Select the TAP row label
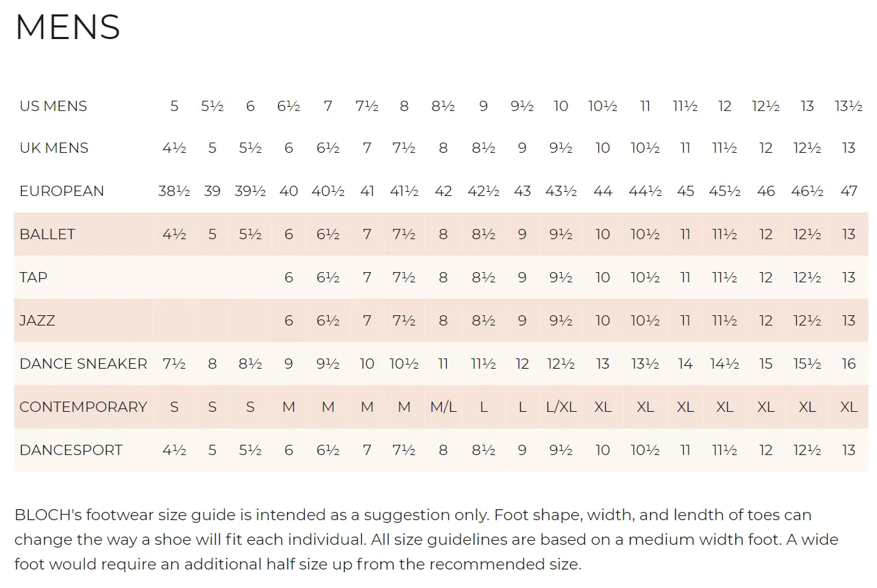 point(34,278)
